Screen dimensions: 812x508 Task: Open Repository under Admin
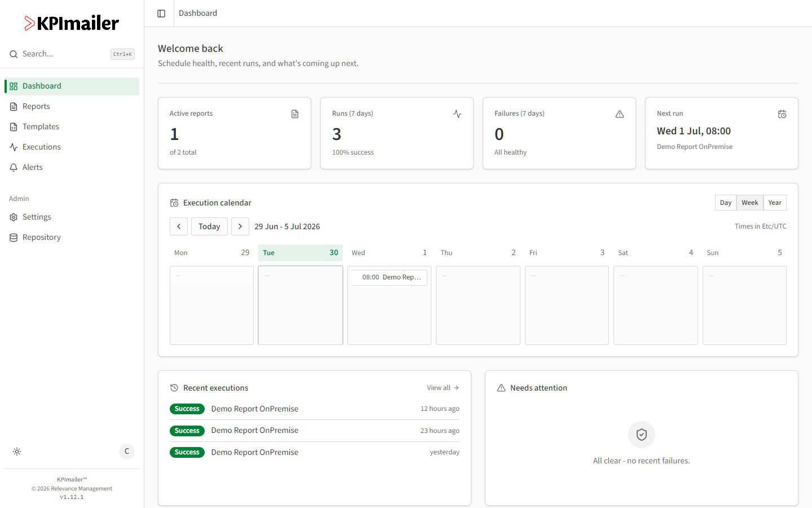(72, 238)
